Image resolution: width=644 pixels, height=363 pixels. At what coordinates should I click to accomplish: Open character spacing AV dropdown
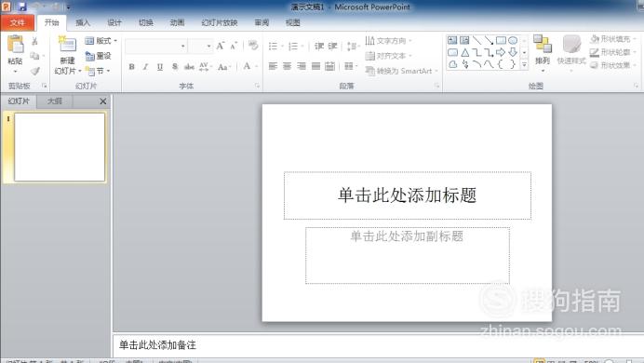click(206, 66)
